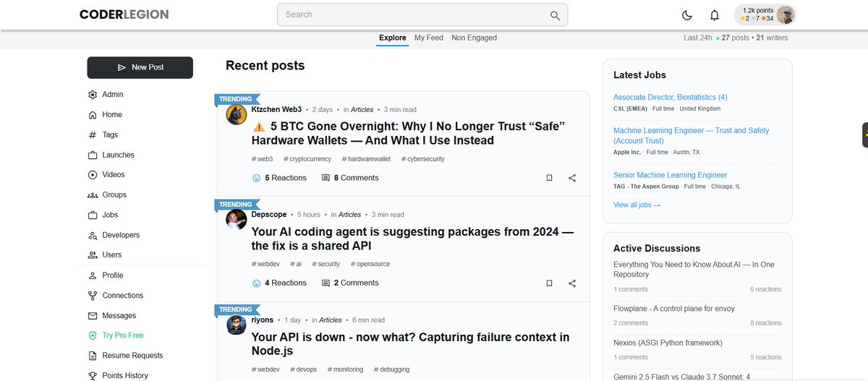Click View all jobs link
This screenshot has height=381, width=868.
[637, 205]
